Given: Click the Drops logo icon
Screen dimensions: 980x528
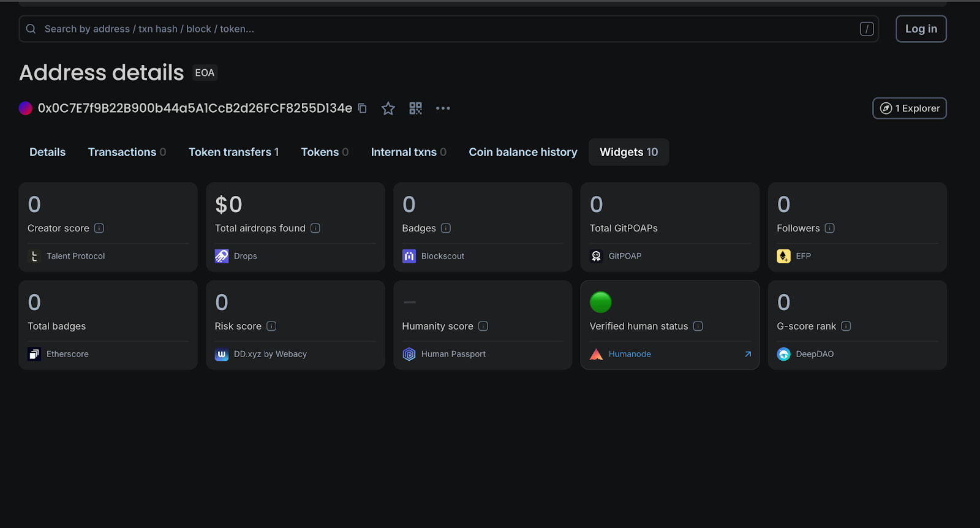Looking at the screenshot, I should point(222,256).
